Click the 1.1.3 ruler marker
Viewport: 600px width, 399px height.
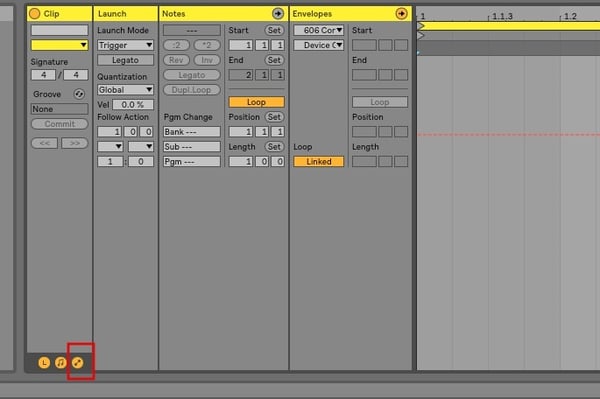click(502, 16)
